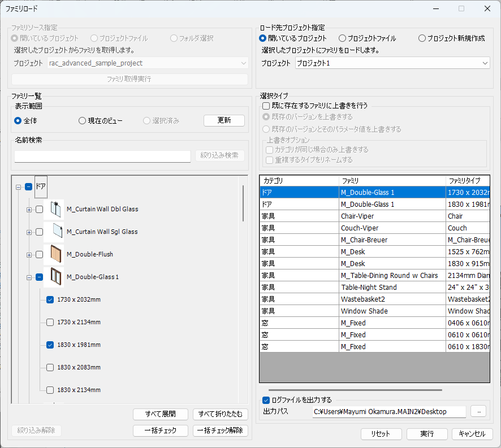Click the 1830 x 2083mm type label
Viewport: 501px width, 448px height.
[79, 368]
